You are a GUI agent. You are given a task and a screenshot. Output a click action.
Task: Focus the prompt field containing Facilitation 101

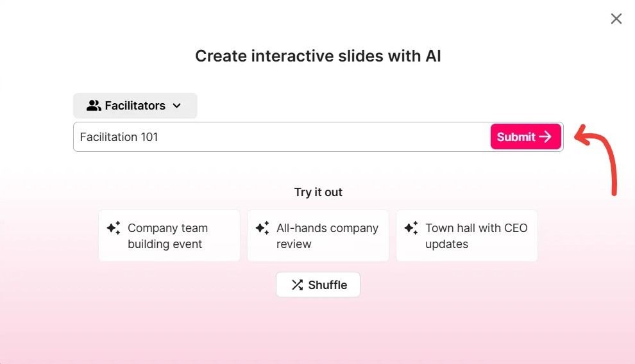click(282, 137)
